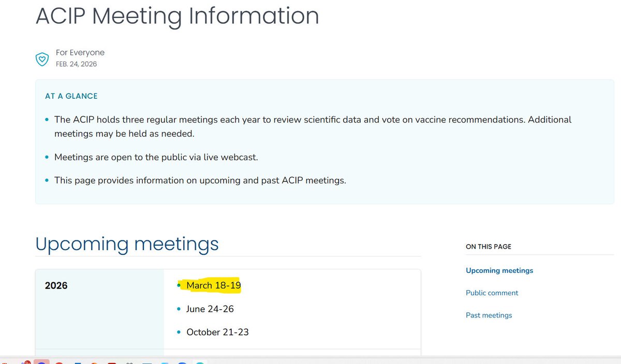Click the 2026 year row label
621x364 pixels.
click(56, 285)
